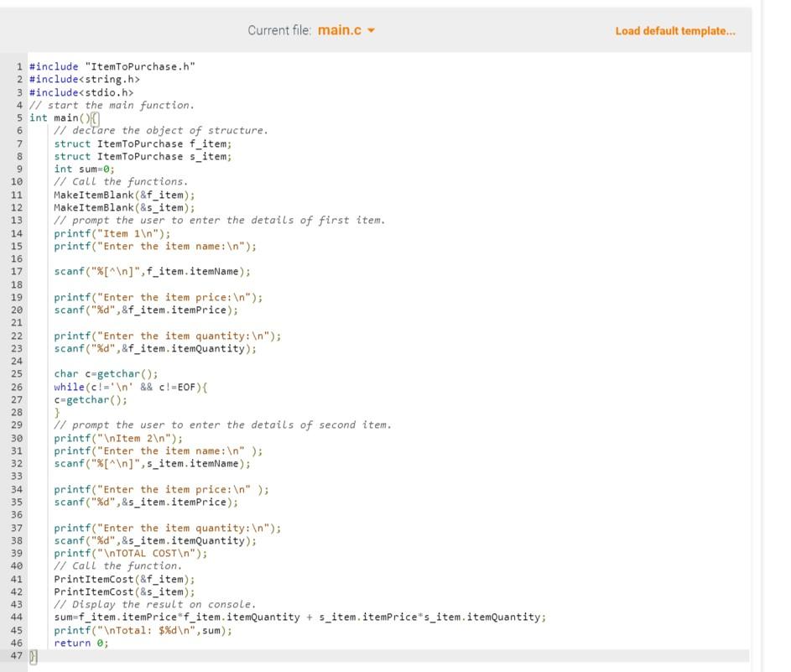
Task: Click the orange dropdown arrow beside main.c
Action: [372, 30]
